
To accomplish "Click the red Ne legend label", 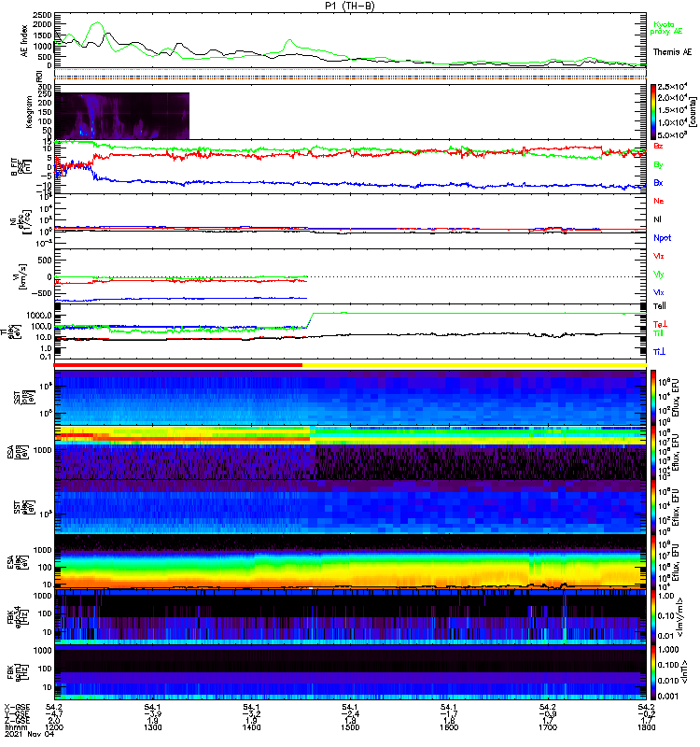I will click(x=659, y=201).
